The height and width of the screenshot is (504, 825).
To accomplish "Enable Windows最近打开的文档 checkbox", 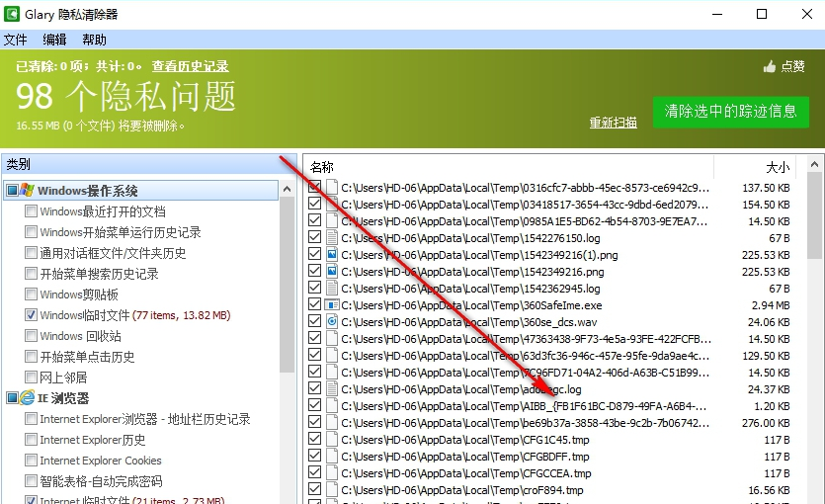I will click(x=31, y=210).
